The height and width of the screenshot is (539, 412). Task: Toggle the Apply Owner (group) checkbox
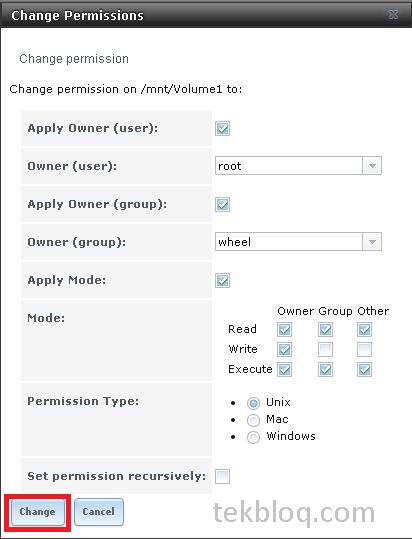click(x=222, y=205)
